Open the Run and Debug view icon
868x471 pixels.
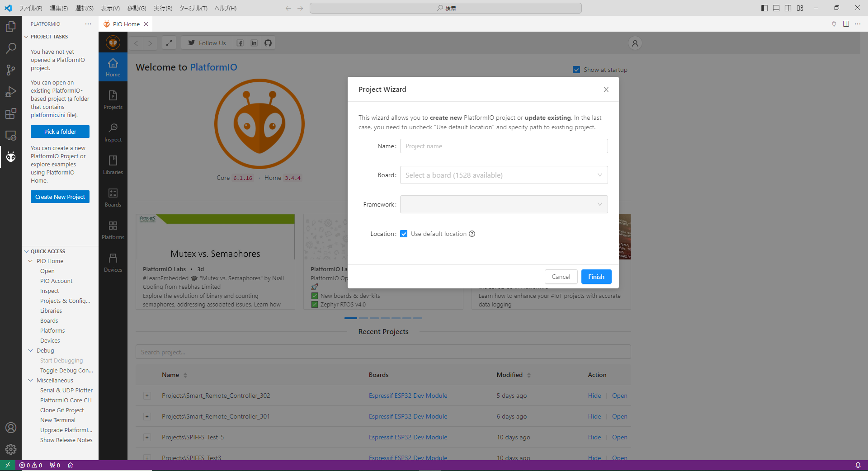click(11, 92)
